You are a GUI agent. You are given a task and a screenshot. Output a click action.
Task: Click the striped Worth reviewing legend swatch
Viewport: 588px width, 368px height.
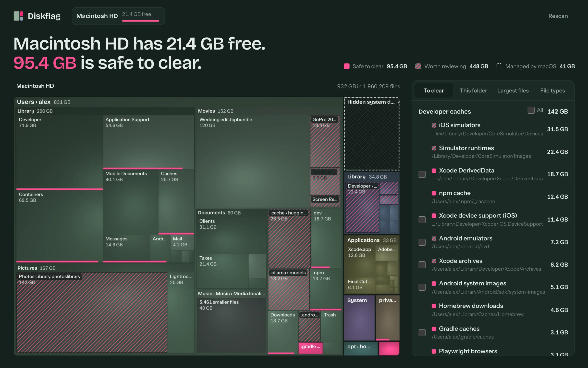point(418,66)
